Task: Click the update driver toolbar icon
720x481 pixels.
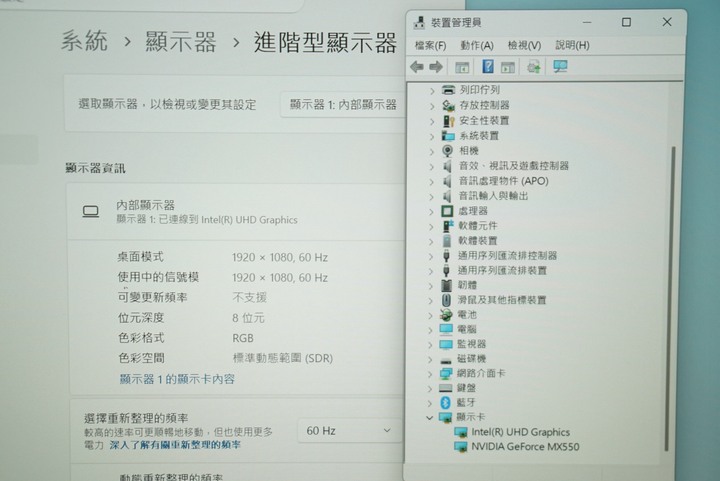Action: tap(534, 67)
